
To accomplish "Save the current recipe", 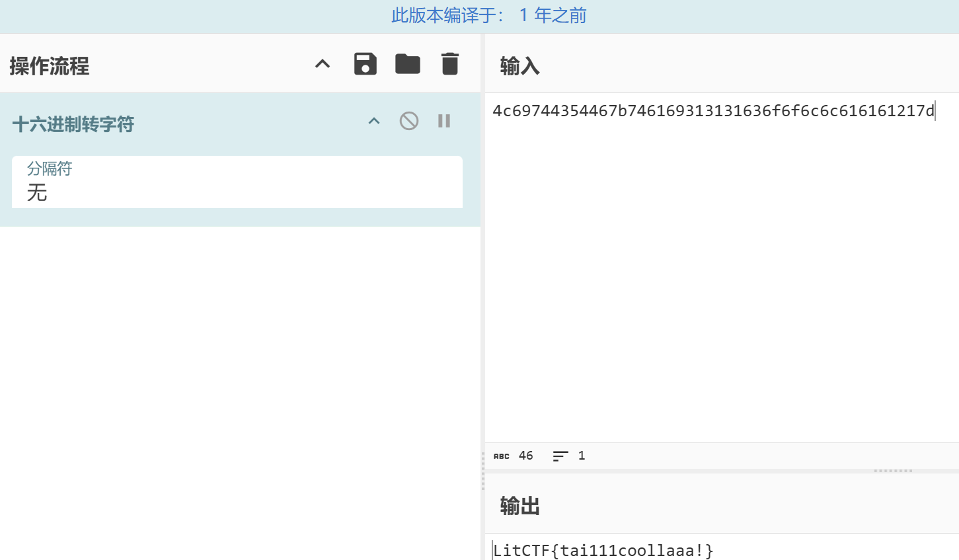I will click(365, 64).
